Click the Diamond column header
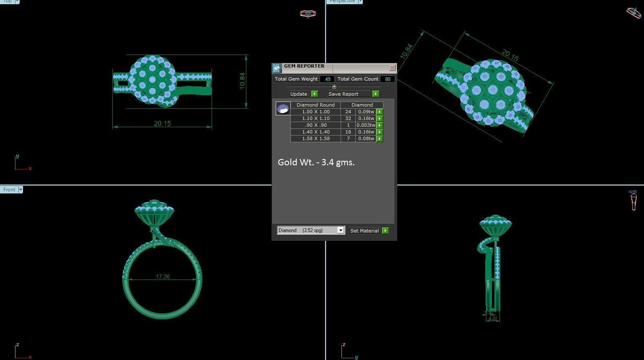Screen dimensions: 644x360 point(362,105)
